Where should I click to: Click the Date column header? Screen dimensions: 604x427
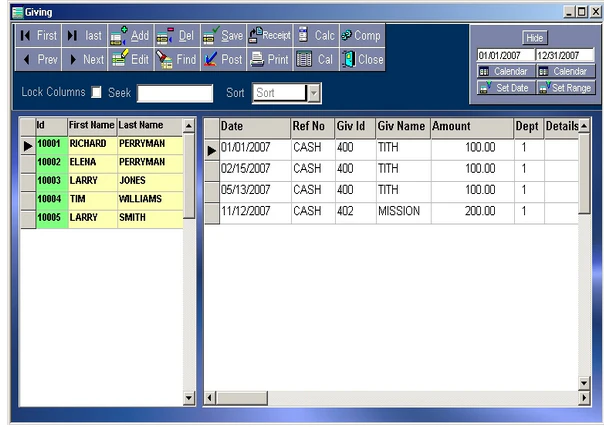(x=255, y=128)
